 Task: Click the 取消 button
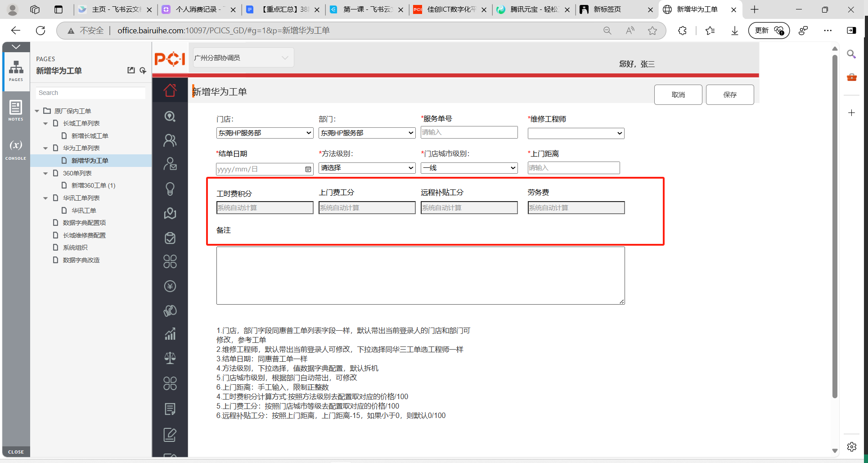[x=678, y=94]
